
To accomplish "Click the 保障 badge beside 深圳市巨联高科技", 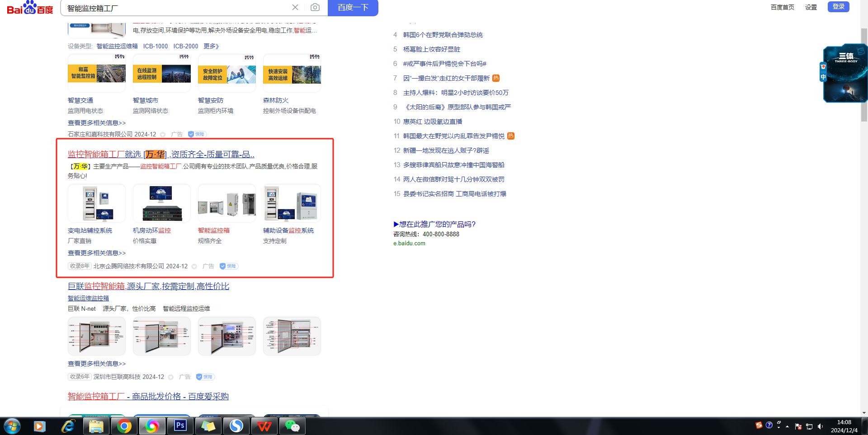I will (205, 377).
